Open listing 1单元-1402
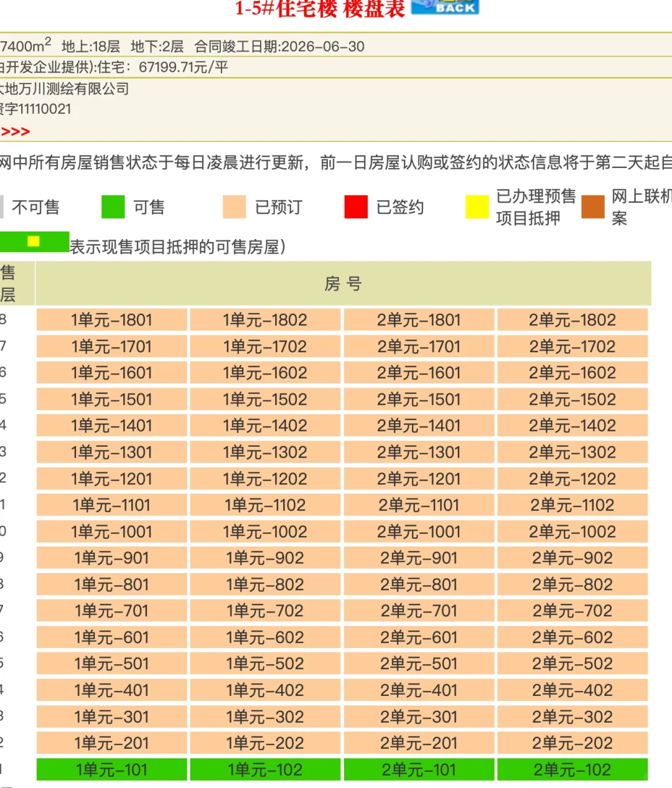 click(265, 426)
